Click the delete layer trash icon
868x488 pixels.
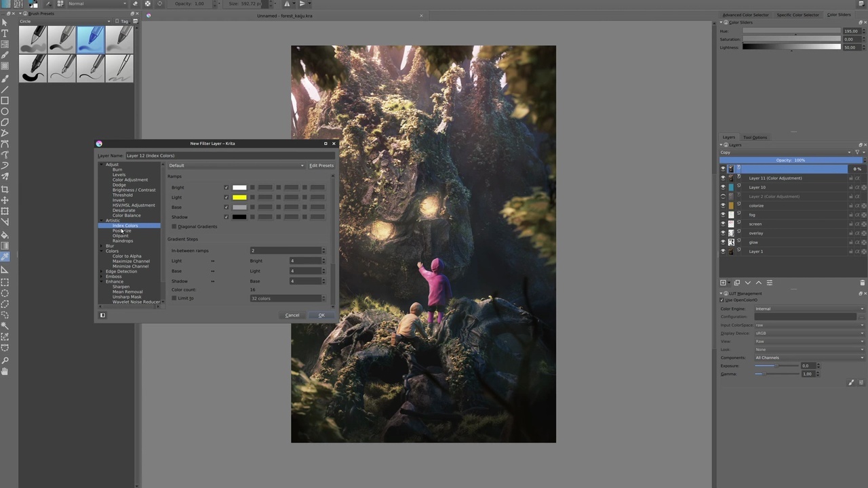tap(863, 283)
